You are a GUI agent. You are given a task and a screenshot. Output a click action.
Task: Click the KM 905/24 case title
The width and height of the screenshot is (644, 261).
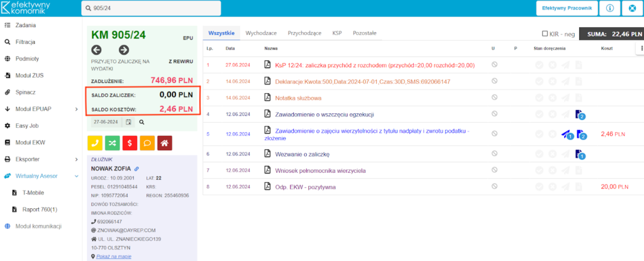[118, 35]
